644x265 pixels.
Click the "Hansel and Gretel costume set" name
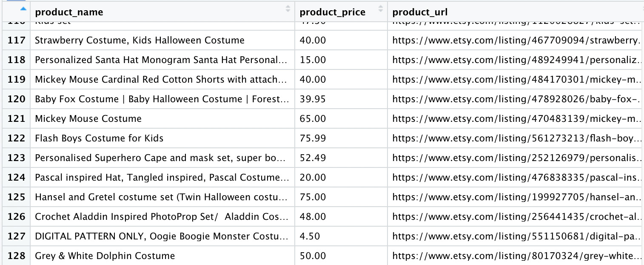point(162,197)
